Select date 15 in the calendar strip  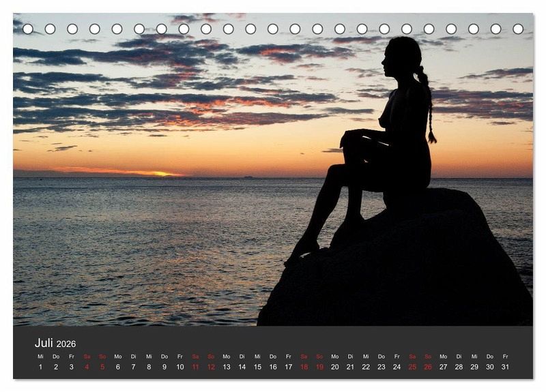click(x=257, y=367)
